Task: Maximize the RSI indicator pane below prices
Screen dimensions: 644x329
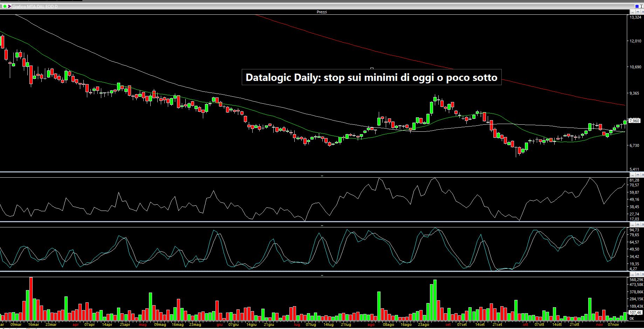Action: coord(638,175)
